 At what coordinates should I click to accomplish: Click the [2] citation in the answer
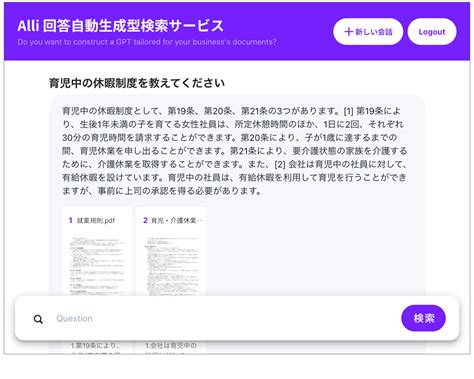pos(279,164)
